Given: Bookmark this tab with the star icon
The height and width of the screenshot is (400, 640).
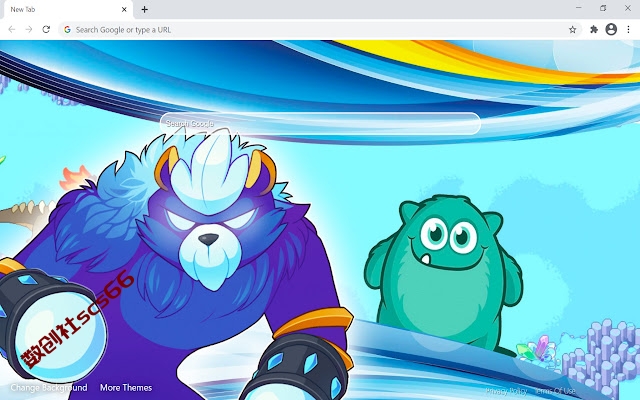Looking at the screenshot, I should pos(573,29).
